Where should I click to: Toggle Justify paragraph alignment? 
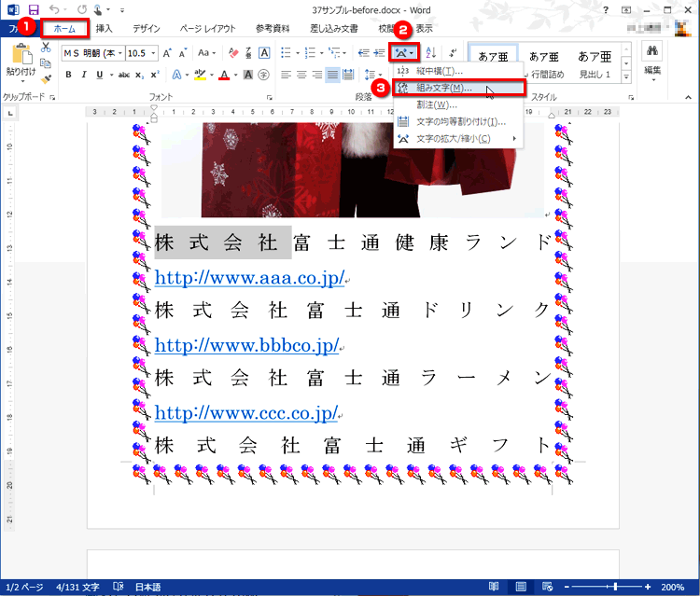332,75
